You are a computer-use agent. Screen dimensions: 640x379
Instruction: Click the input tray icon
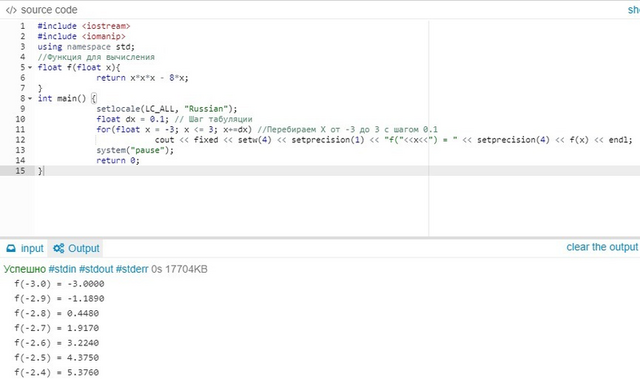coord(11,248)
